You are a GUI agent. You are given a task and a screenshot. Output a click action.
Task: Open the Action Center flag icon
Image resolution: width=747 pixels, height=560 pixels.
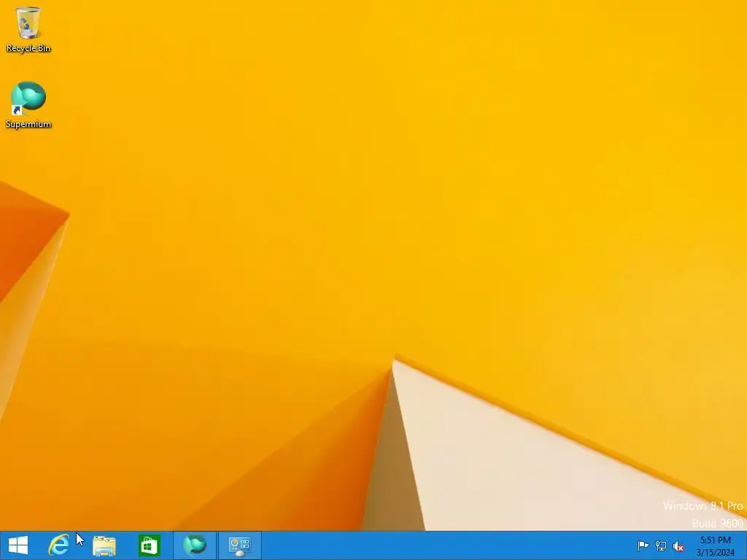pyautogui.click(x=643, y=545)
